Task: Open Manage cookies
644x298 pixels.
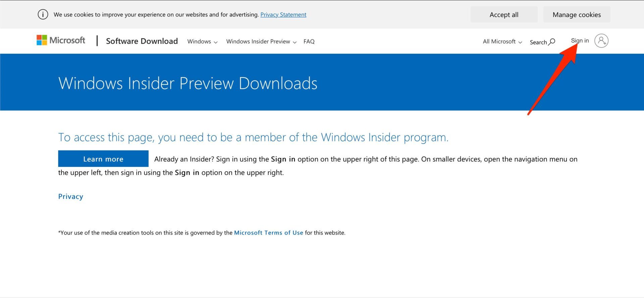Action: pos(577,14)
